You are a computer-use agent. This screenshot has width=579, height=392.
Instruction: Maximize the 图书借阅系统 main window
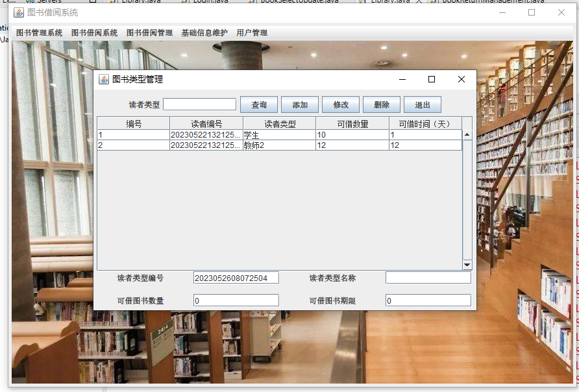pyautogui.click(x=532, y=12)
